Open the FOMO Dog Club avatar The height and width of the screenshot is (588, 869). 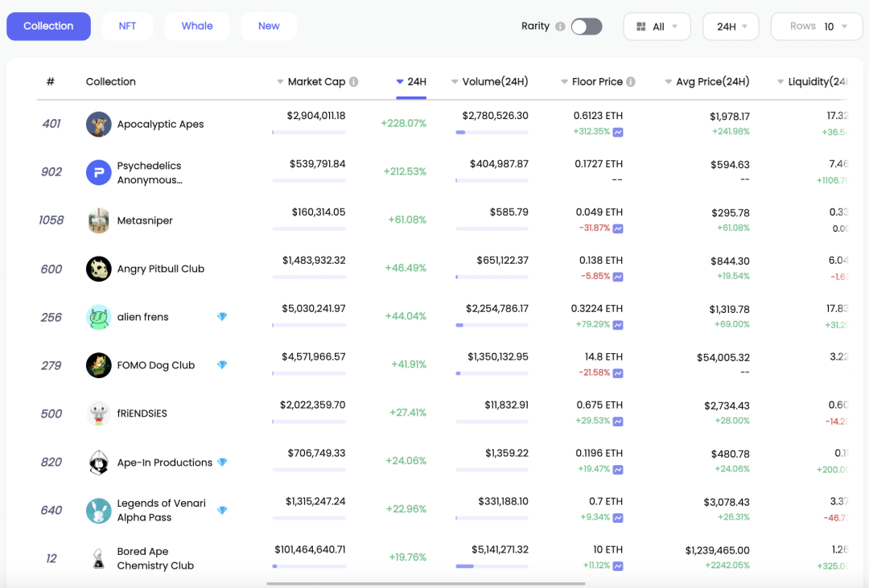(x=99, y=365)
